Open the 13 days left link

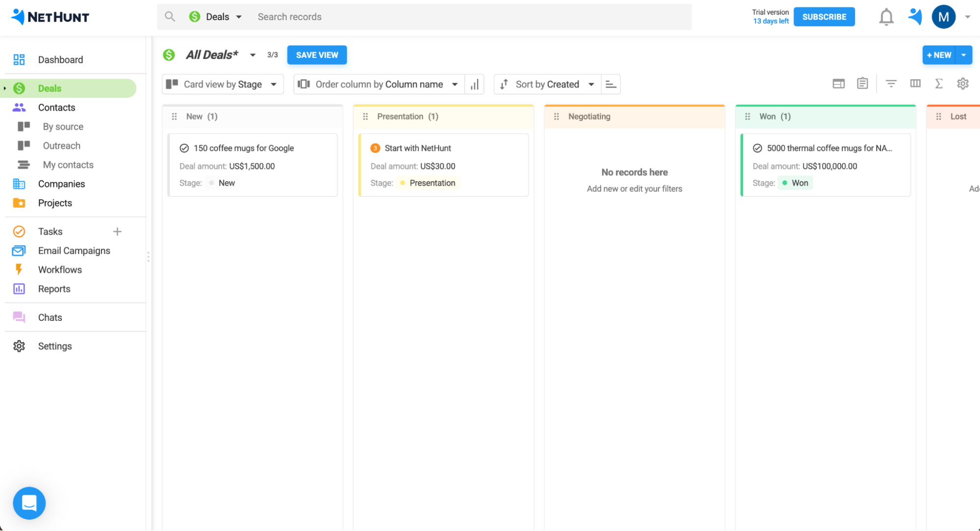pyautogui.click(x=771, y=21)
